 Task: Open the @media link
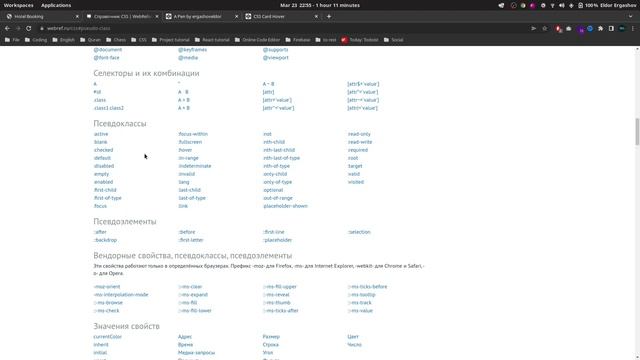coord(188,58)
